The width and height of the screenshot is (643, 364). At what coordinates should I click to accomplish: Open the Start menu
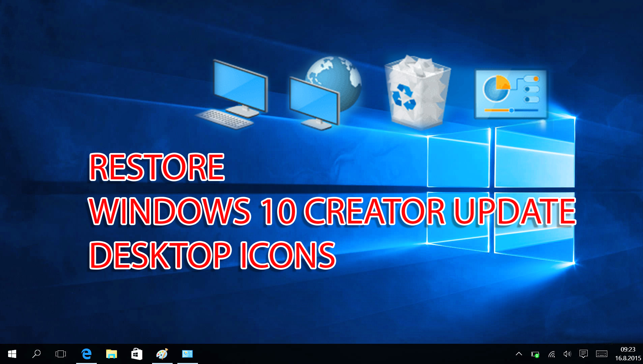[x=11, y=354]
